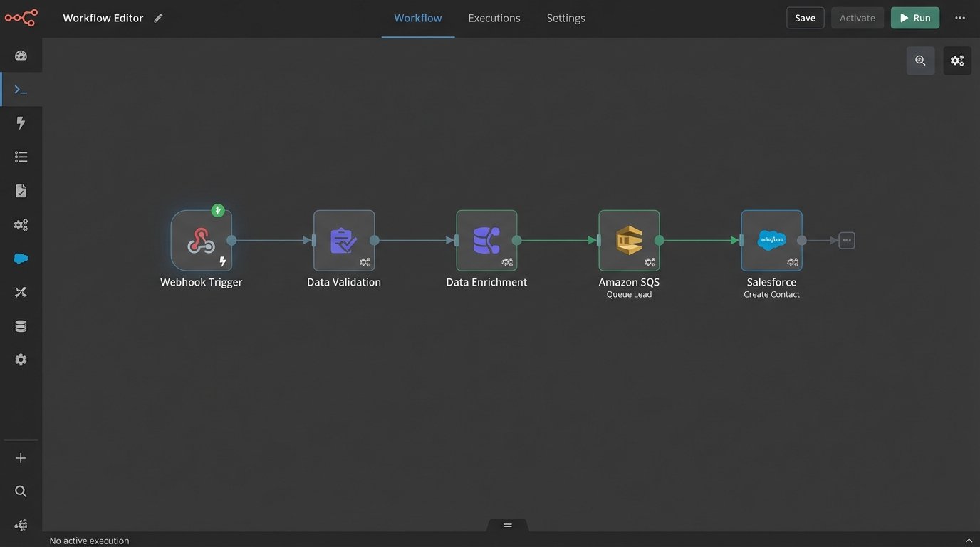Toggle workflow activation with the Activate button
The width and height of the screenshot is (980, 547).
(857, 17)
